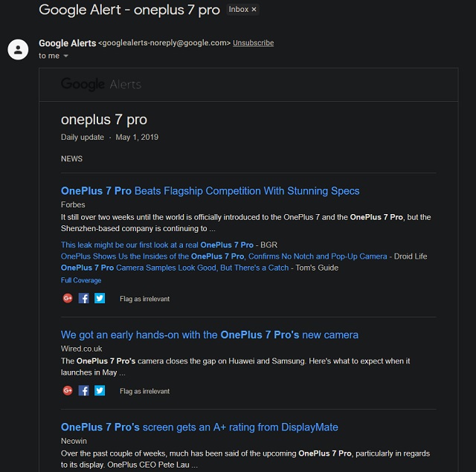Flag the Wired story as irrelevant

[144, 391]
